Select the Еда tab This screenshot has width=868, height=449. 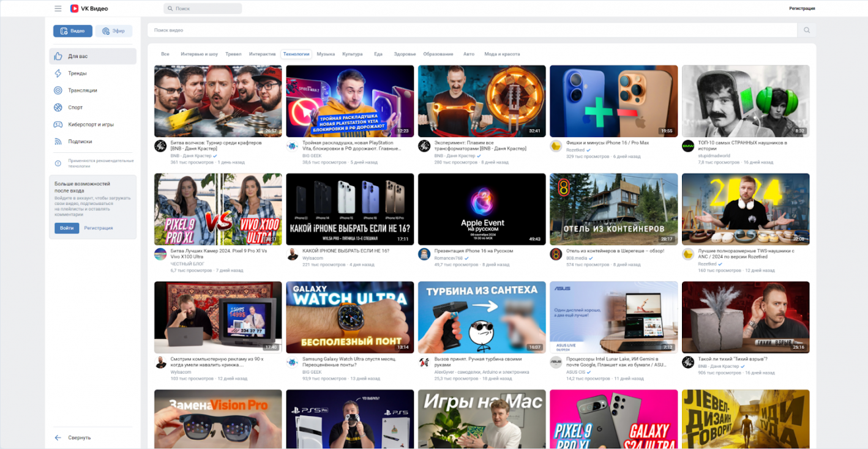(x=378, y=54)
